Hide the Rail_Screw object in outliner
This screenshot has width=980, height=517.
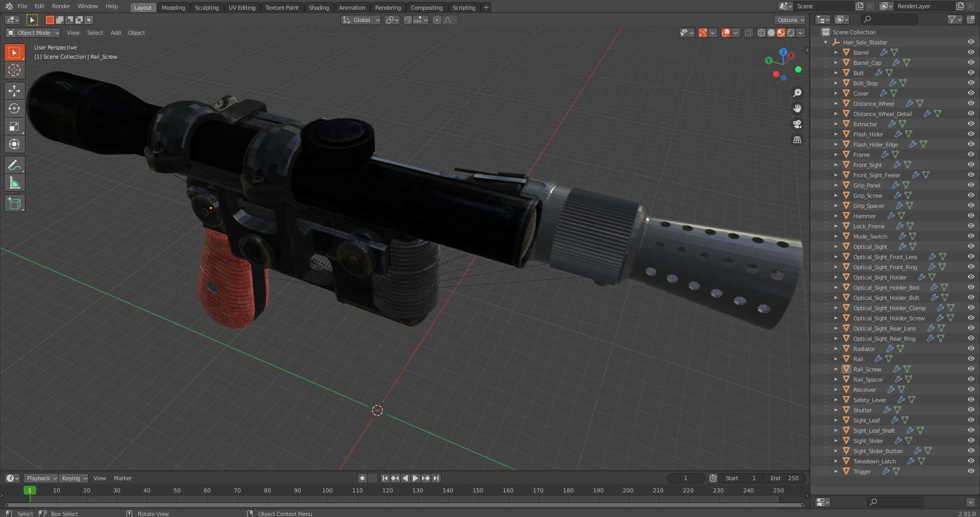[x=970, y=369]
